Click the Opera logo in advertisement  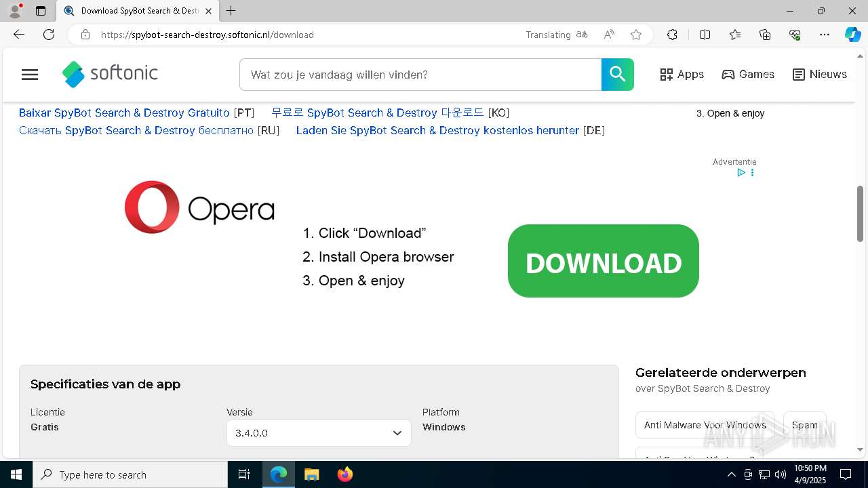(199, 207)
